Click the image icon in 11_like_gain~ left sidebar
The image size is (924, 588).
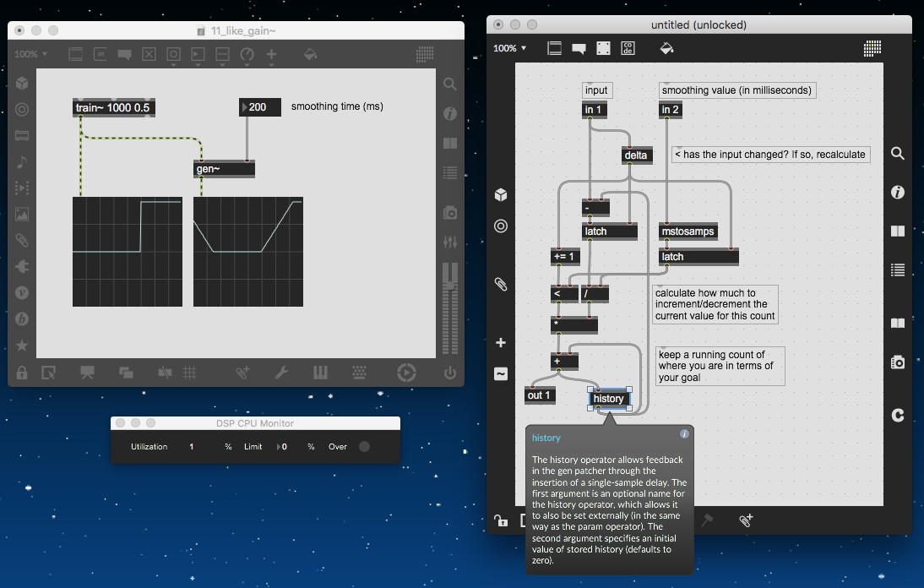(22, 214)
